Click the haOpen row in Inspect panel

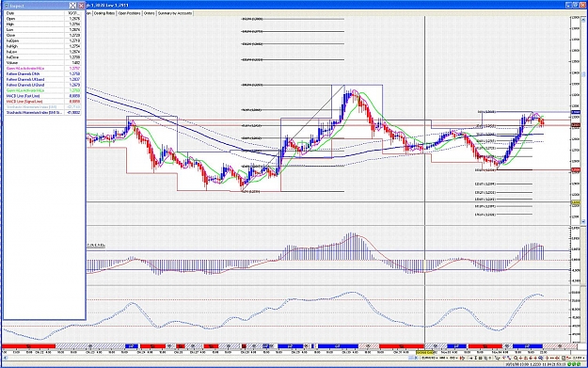pos(43,40)
